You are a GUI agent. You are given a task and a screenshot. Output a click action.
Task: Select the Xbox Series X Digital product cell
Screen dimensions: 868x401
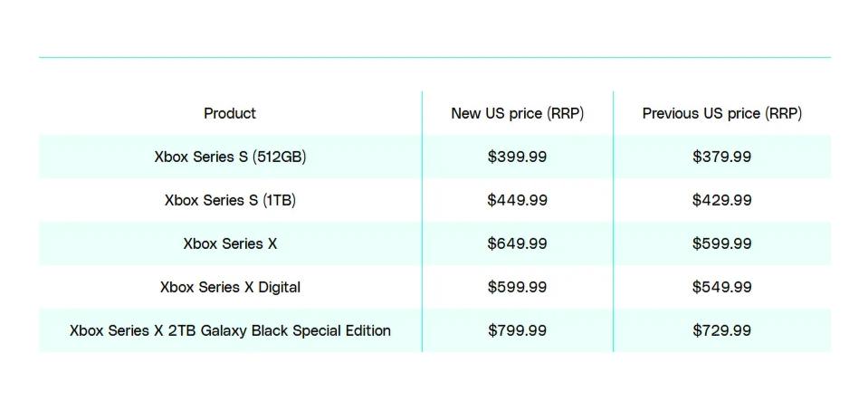(230, 287)
